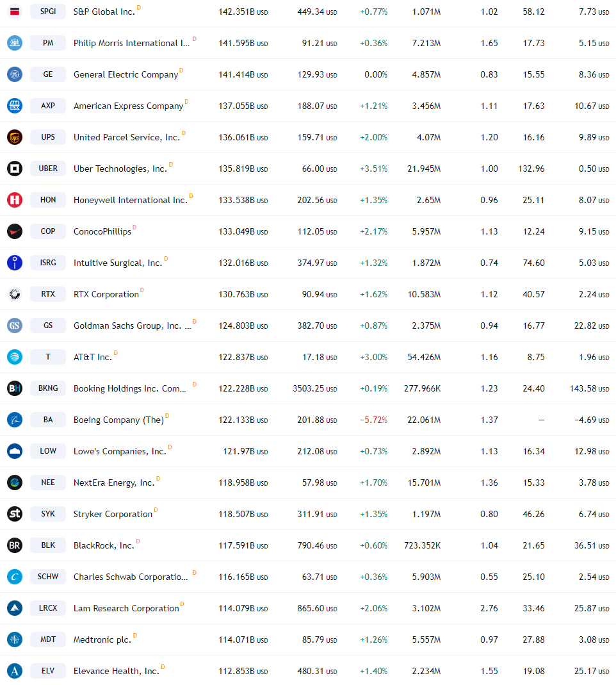The height and width of the screenshot is (685, 616).
Task: Click Uber P/E value 132.96
Action: [531, 169]
